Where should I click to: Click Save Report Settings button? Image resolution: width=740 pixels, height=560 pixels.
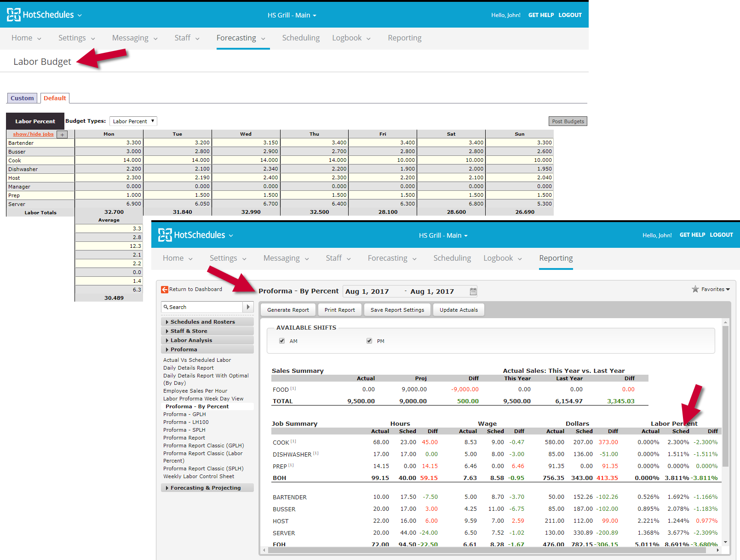point(397,310)
